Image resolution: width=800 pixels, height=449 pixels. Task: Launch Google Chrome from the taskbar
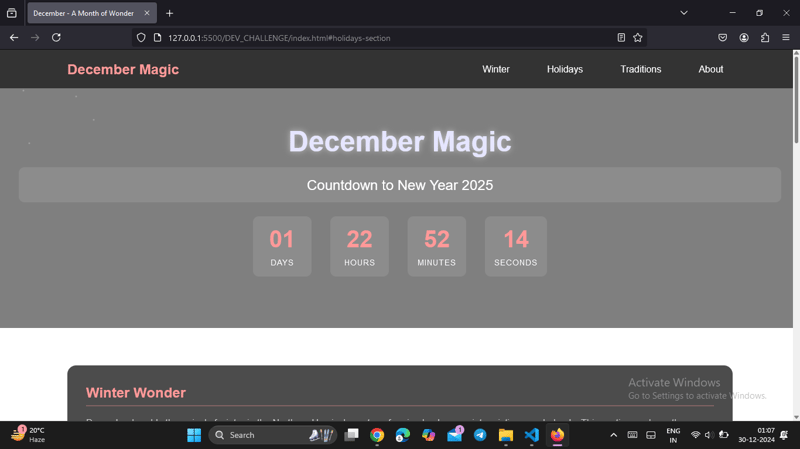pos(377,435)
